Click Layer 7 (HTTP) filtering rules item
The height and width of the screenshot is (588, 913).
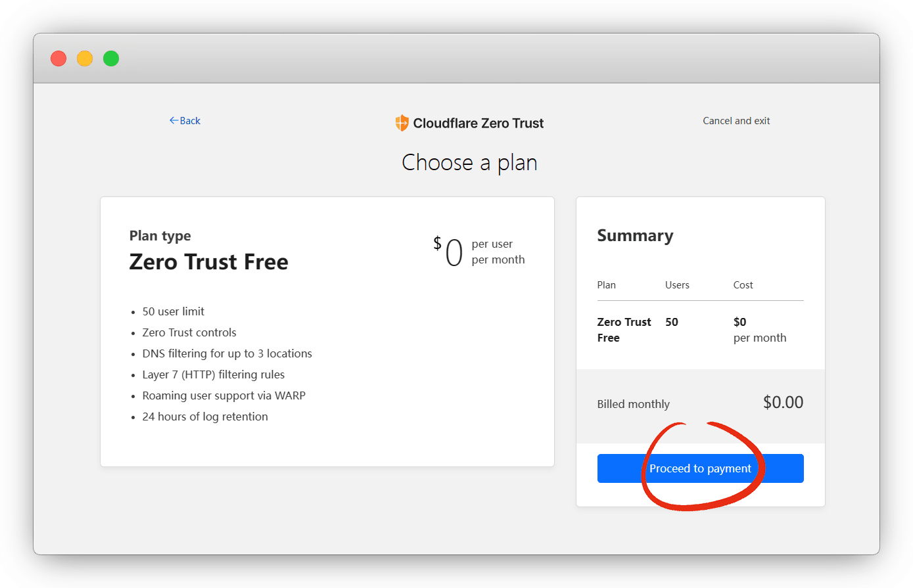[213, 374]
